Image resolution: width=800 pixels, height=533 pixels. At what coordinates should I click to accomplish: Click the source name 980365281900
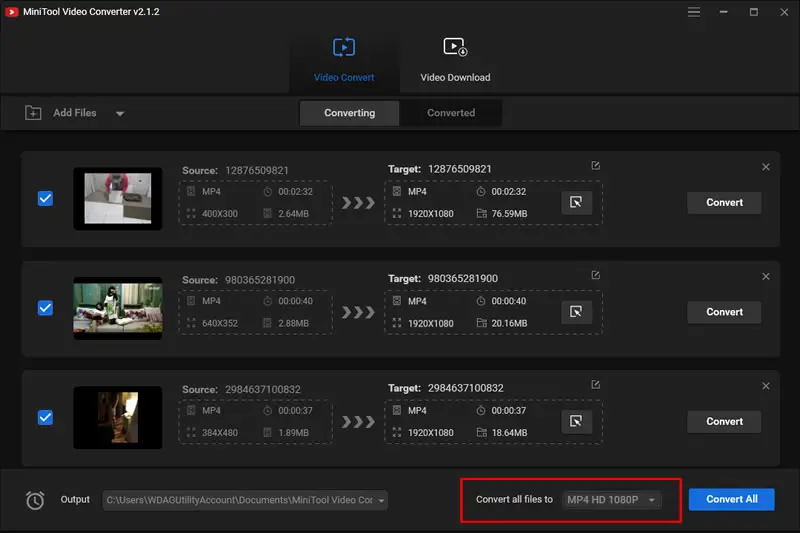(x=260, y=280)
